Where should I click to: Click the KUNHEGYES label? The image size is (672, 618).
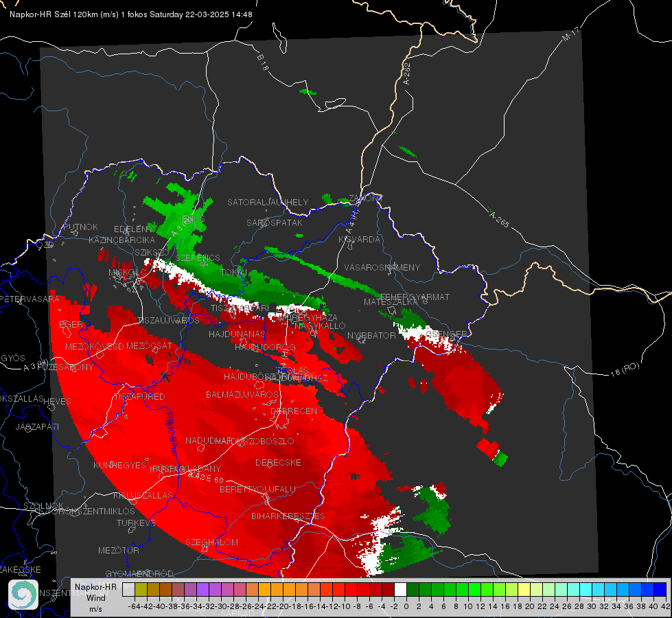tap(120, 466)
